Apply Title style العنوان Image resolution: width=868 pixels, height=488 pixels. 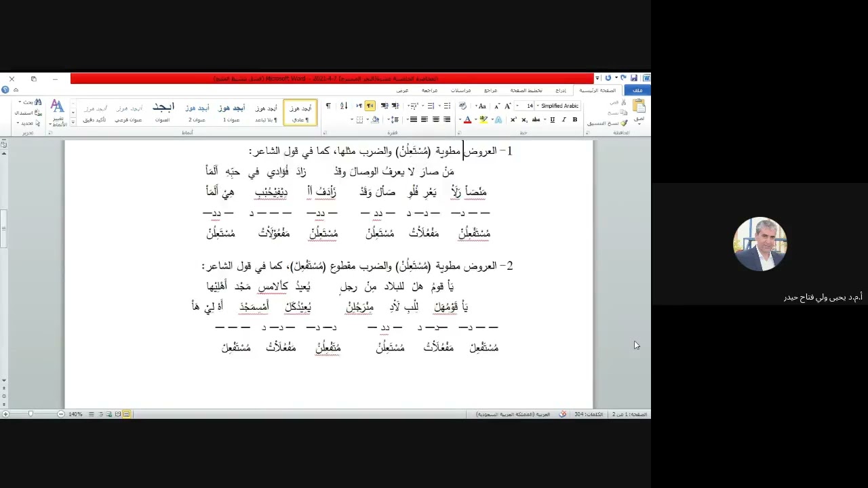coord(163,113)
